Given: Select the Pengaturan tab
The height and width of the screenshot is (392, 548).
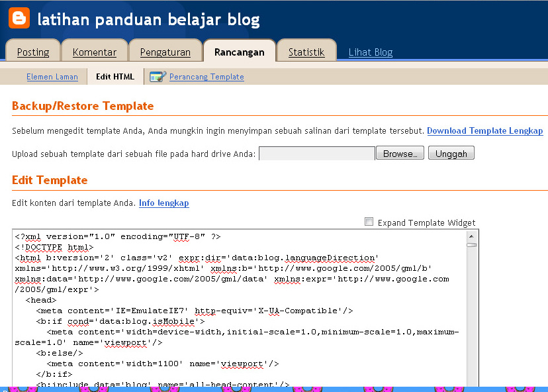Looking at the screenshot, I should click(165, 51).
